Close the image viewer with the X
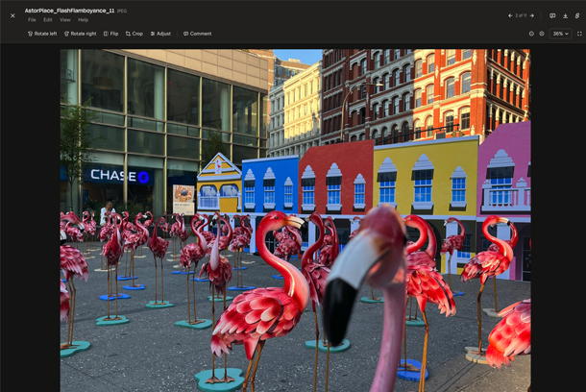This screenshot has height=392, width=586. click(12, 15)
